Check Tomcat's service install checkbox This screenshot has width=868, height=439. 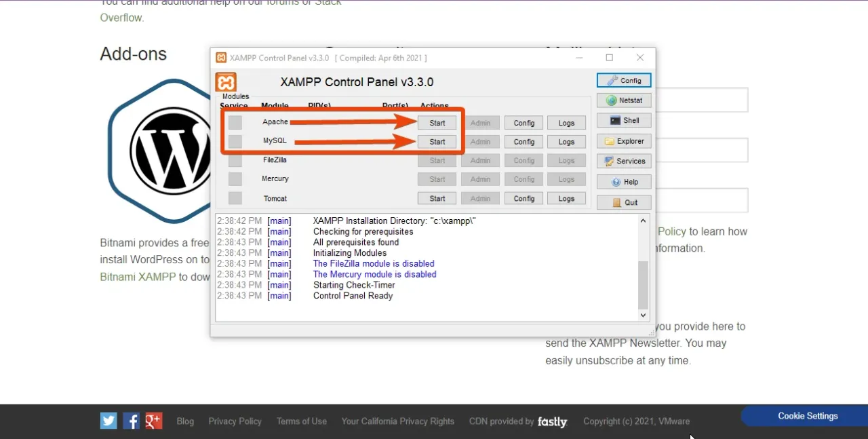(235, 198)
